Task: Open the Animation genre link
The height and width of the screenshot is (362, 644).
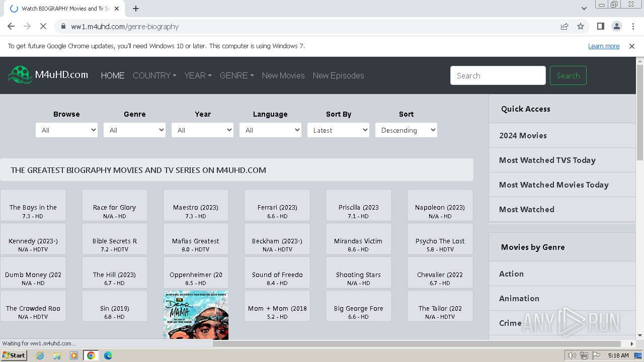Action: [x=562, y=298]
